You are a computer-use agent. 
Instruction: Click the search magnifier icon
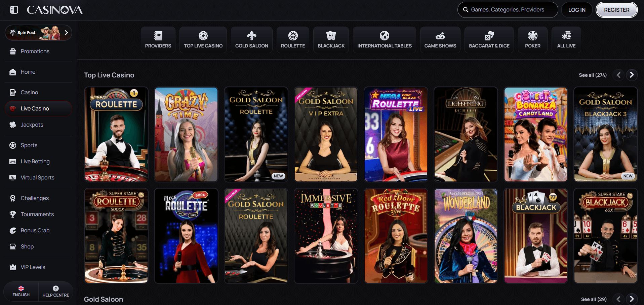pos(466,10)
